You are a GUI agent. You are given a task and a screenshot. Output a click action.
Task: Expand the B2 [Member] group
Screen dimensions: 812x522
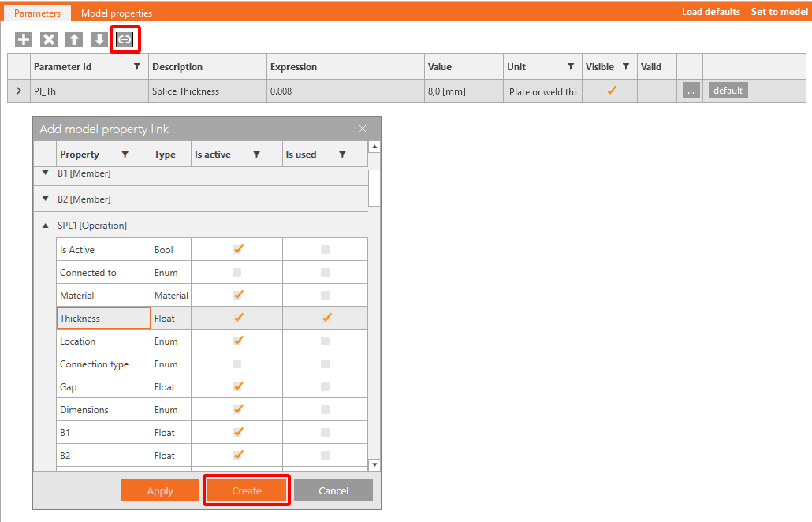[x=46, y=199]
